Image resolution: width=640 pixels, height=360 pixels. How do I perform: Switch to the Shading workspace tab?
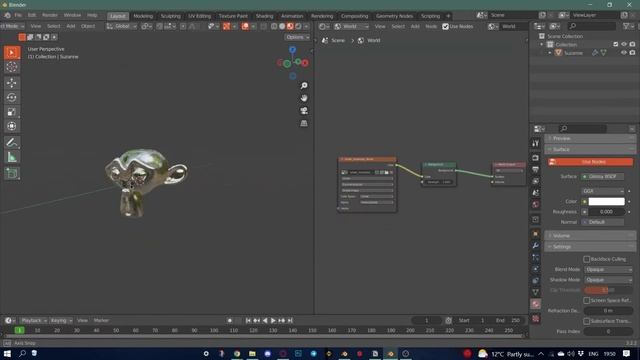(264, 16)
